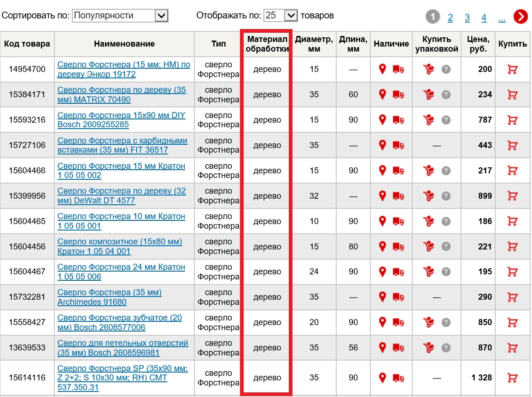Click delivery truck icon for FIT 36517
532x397 pixels.
398,145
